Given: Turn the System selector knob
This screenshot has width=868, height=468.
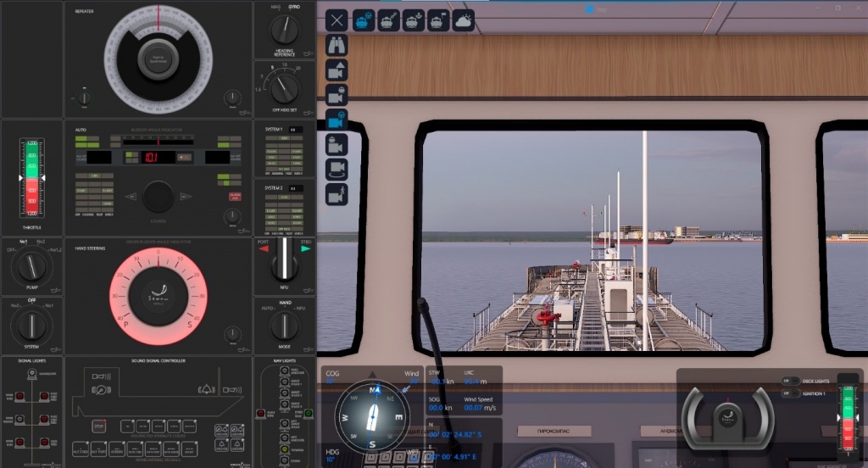Looking at the screenshot, I should click(31, 325).
